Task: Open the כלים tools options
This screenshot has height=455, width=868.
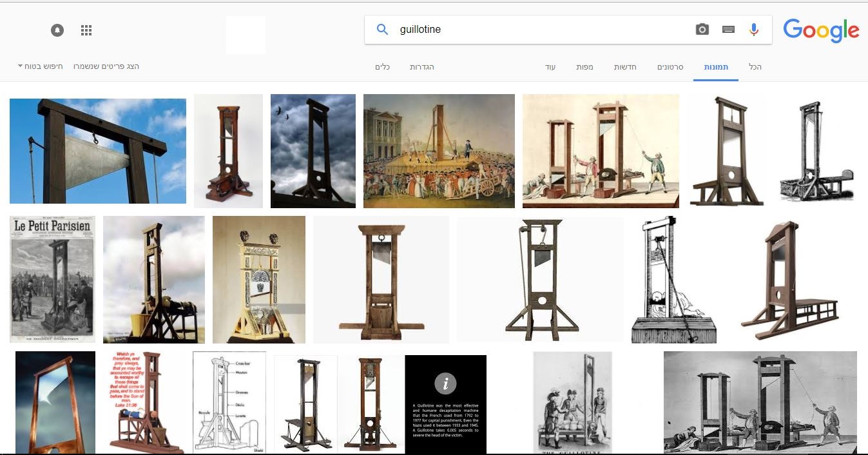Action: 383,67
